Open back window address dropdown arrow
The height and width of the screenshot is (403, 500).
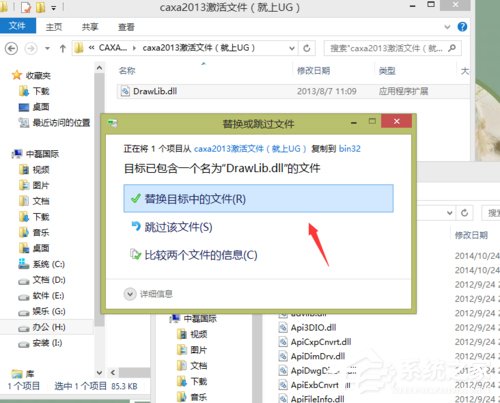[450, 213]
